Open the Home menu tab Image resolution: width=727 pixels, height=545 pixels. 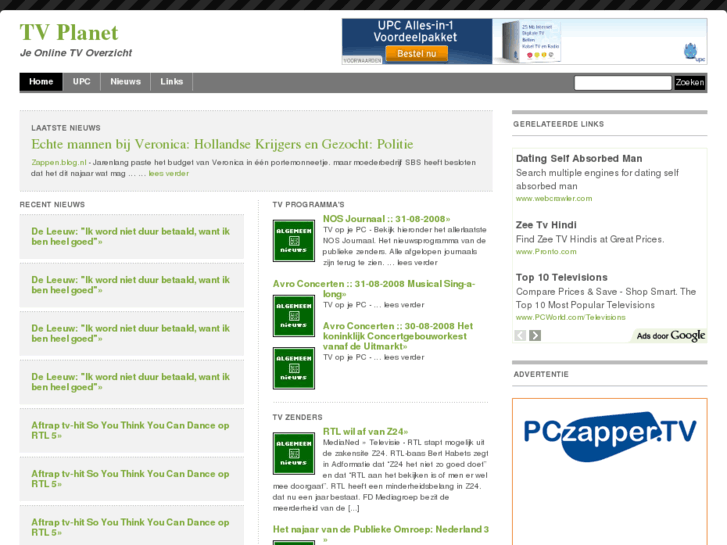[41, 82]
